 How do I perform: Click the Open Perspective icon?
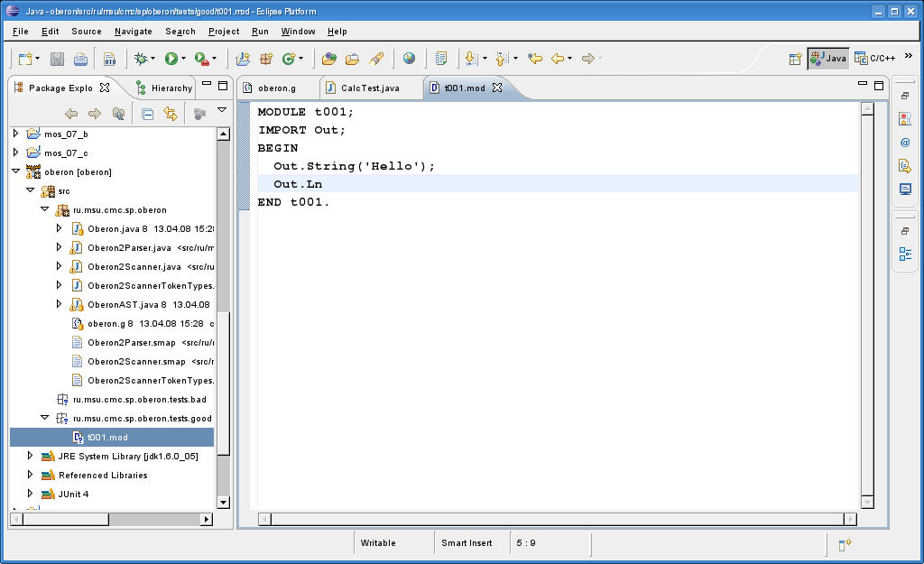795,59
